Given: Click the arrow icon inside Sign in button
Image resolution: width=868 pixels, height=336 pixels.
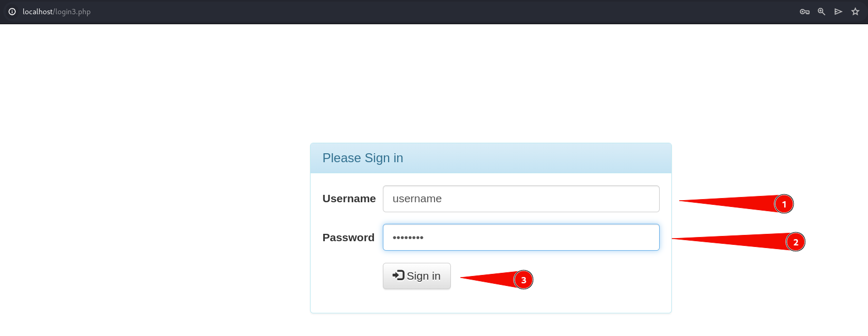Looking at the screenshot, I should pyautogui.click(x=398, y=275).
